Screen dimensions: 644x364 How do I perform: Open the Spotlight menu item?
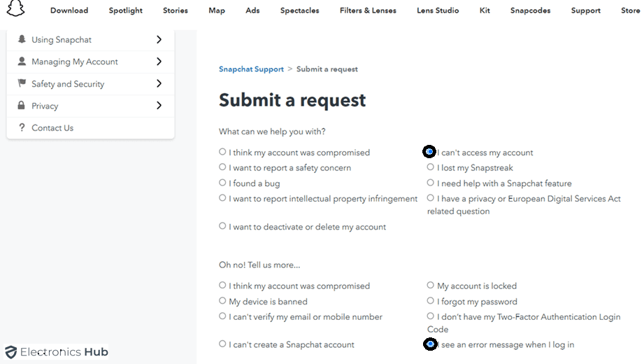[126, 10]
